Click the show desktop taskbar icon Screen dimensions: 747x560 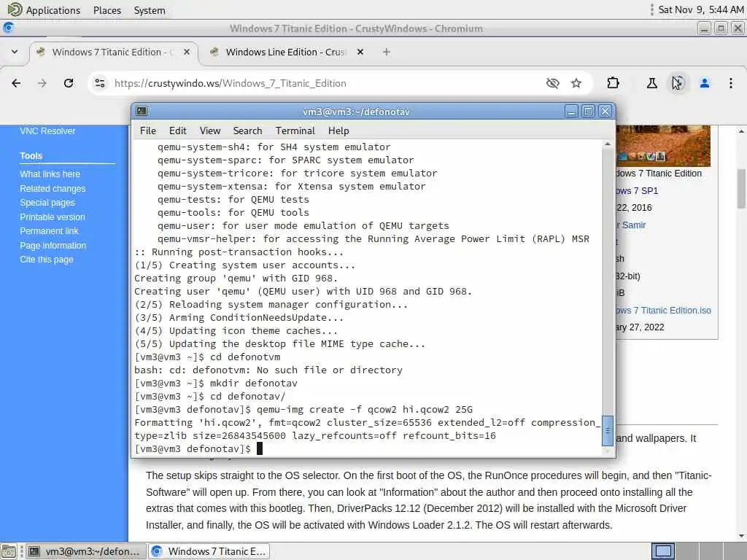point(9,551)
